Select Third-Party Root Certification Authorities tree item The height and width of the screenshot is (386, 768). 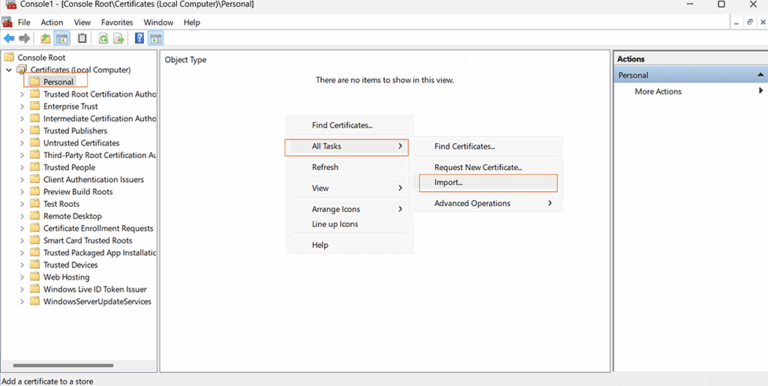[100, 155]
